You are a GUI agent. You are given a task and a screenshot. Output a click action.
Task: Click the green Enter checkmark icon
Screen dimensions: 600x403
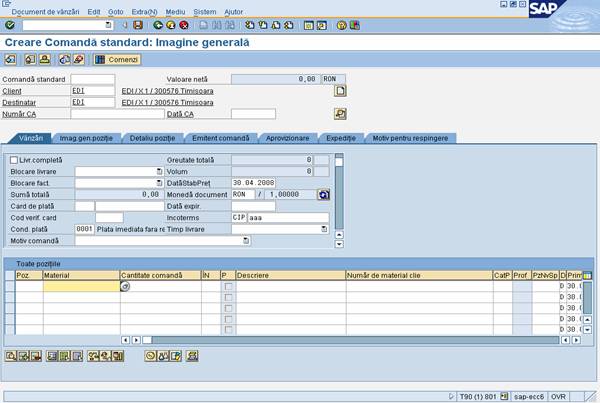[9, 25]
